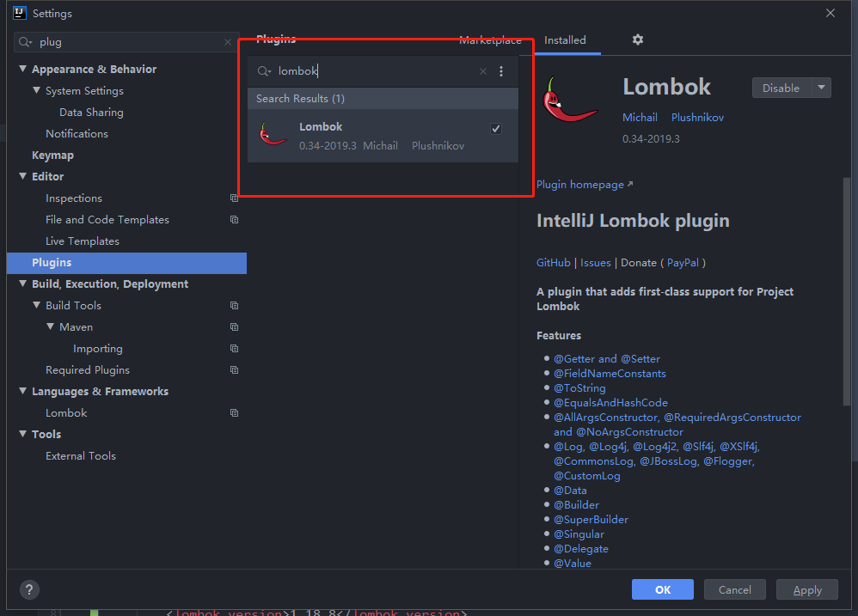Click the Apply button
This screenshot has height=616, width=858.
pos(807,589)
